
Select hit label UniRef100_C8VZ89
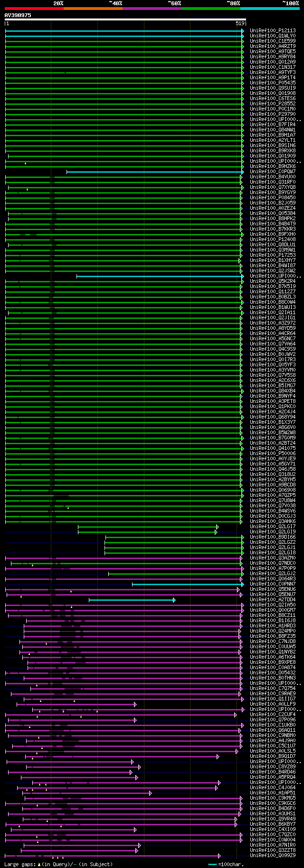point(273,767)
